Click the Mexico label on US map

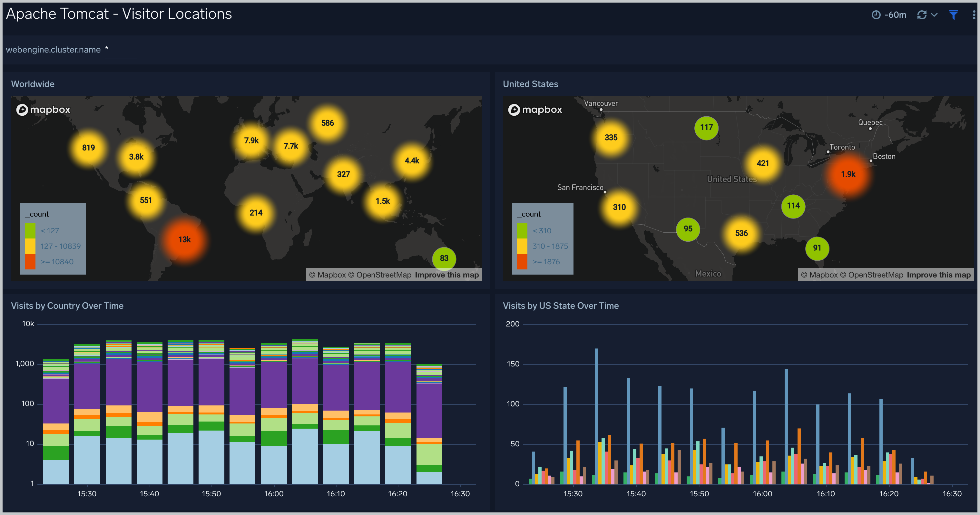(x=708, y=274)
